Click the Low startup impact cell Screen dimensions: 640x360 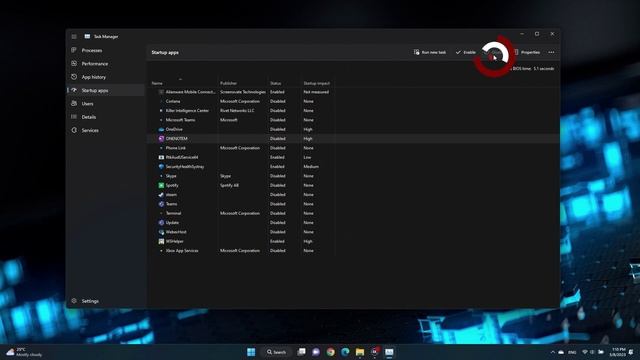click(x=307, y=157)
